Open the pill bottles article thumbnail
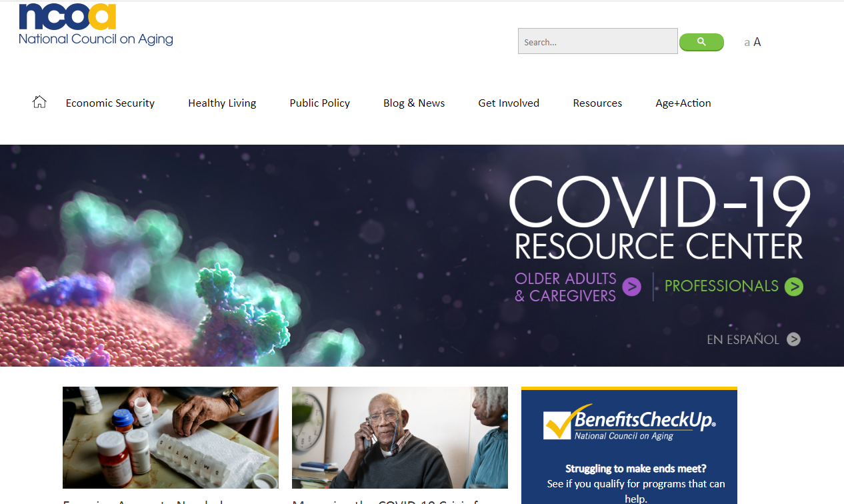 click(171, 438)
